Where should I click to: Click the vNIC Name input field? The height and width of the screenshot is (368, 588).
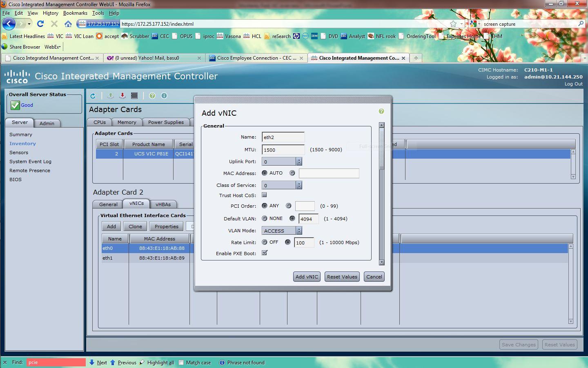tap(283, 137)
